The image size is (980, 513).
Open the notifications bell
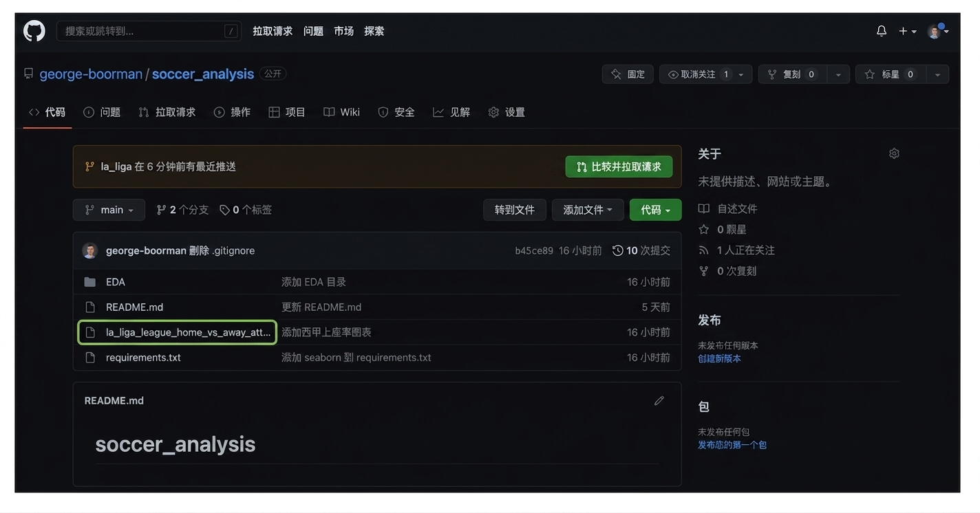click(882, 31)
